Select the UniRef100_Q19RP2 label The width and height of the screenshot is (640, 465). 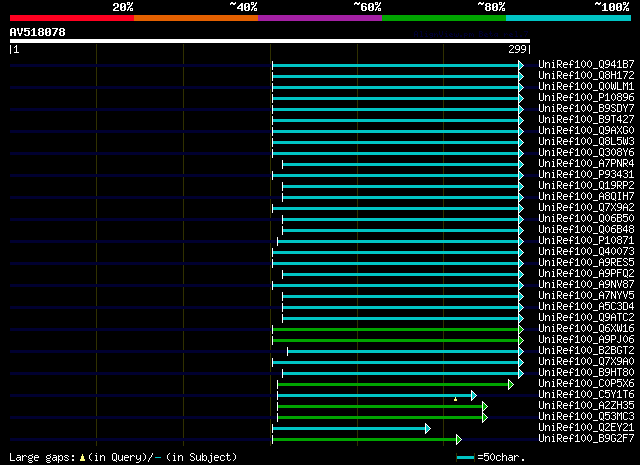pyautogui.click(x=586, y=185)
